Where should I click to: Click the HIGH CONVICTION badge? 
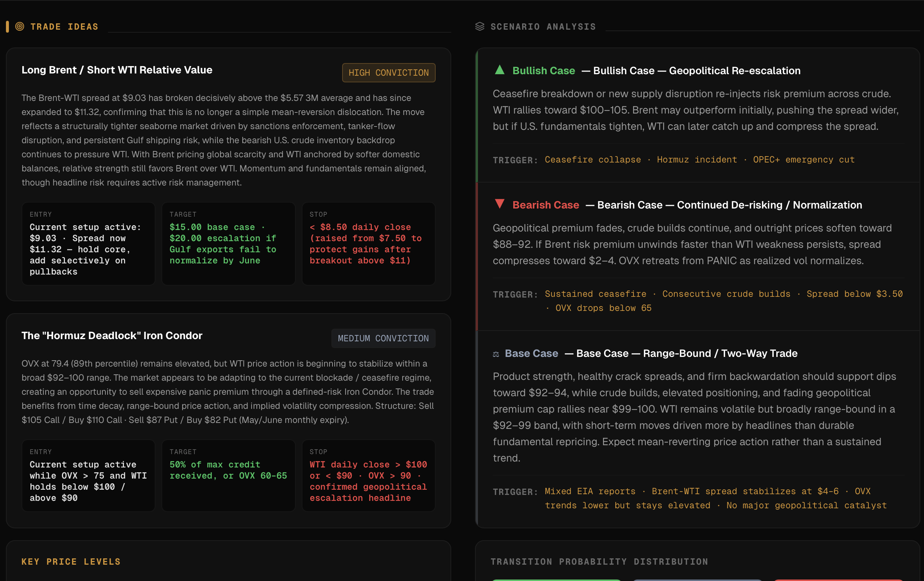coord(388,72)
